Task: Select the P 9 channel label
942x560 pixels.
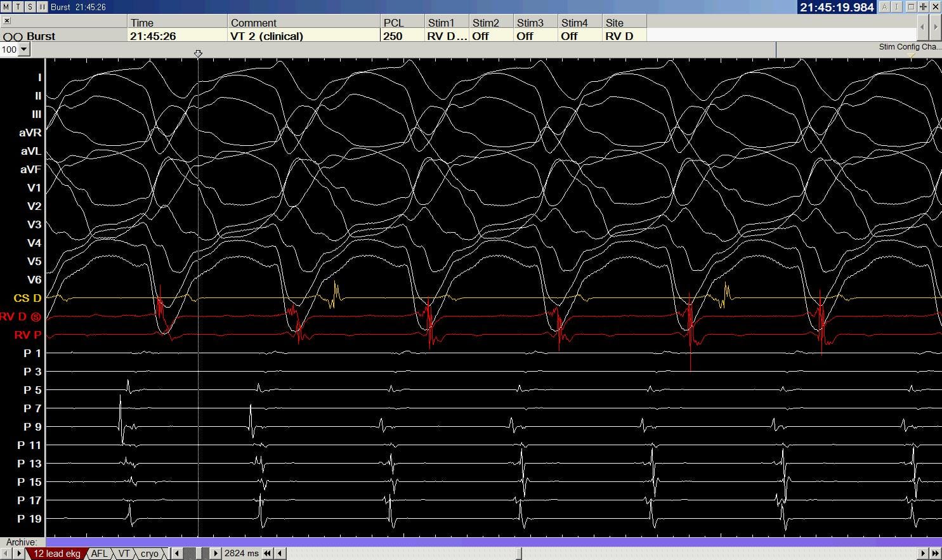Action: pyautogui.click(x=32, y=427)
